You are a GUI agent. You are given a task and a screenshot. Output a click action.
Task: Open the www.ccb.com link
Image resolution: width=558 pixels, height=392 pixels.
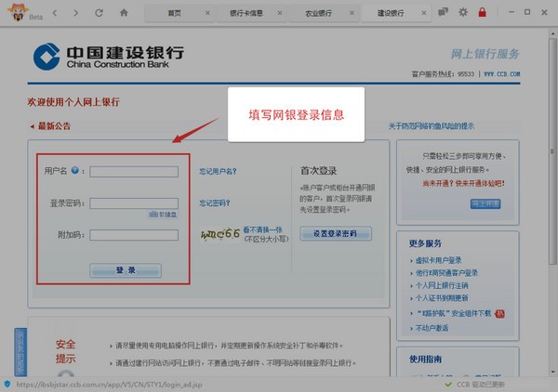pos(502,74)
